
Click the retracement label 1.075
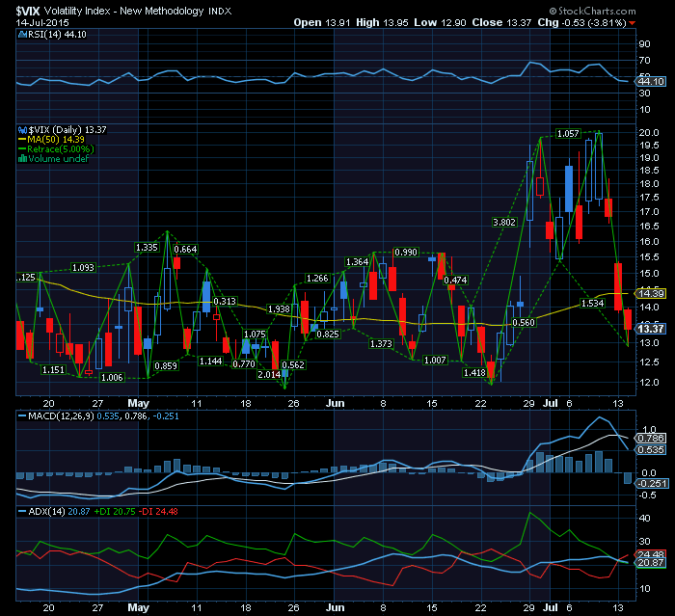coord(255,335)
